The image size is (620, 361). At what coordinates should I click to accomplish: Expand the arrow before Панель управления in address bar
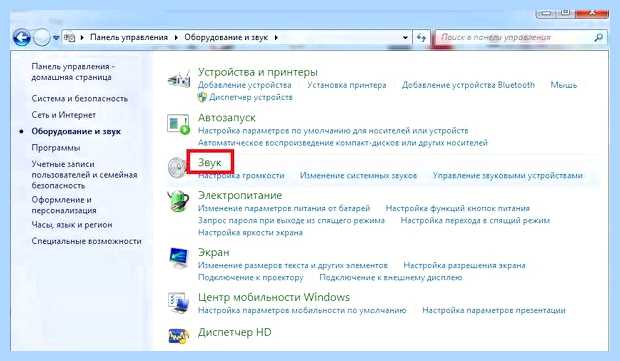(x=82, y=38)
